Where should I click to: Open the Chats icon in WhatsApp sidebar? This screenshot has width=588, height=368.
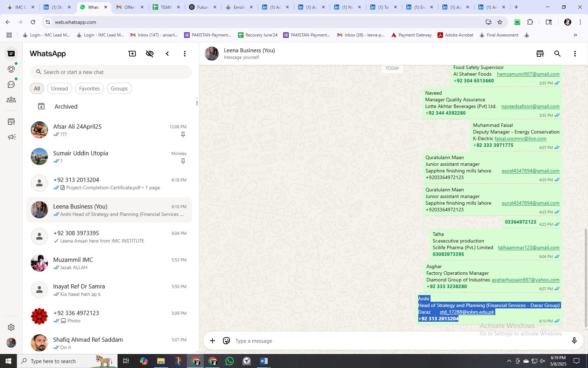tap(11, 54)
